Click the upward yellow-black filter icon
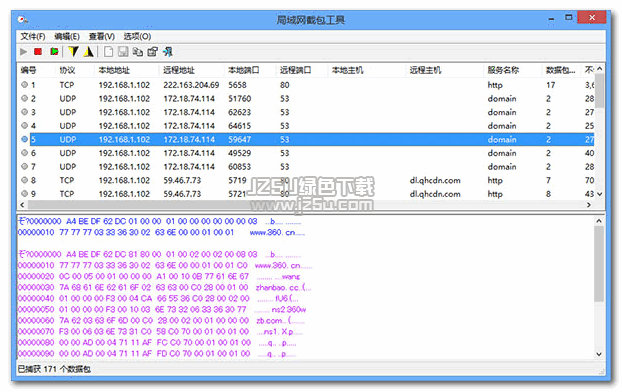The height and width of the screenshot is (392, 622). (88, 52)
